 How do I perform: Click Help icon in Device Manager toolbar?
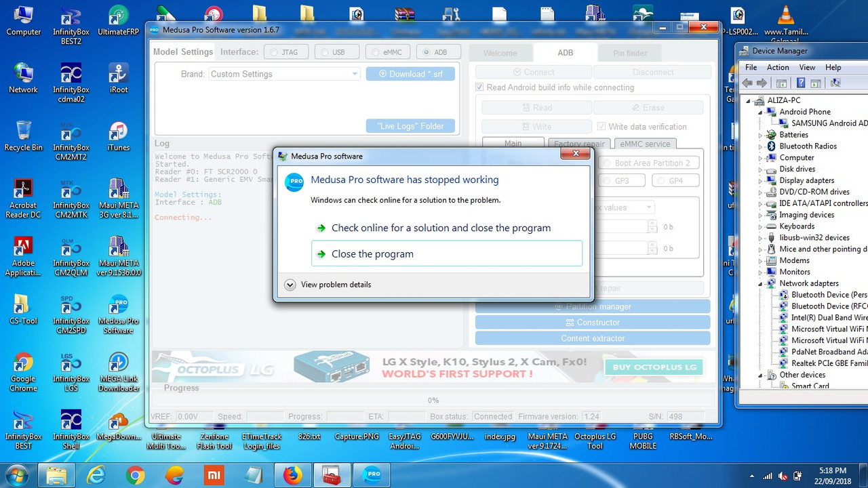coord(801,83)
